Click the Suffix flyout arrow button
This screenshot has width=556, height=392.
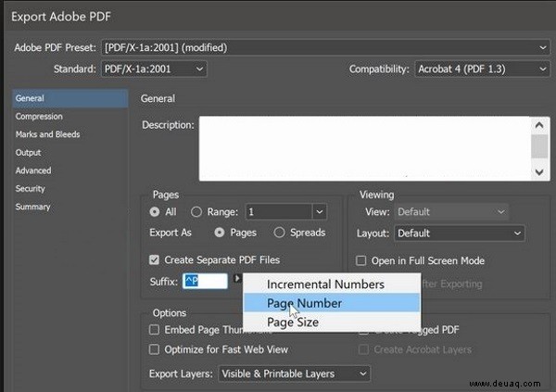[237, 279]
